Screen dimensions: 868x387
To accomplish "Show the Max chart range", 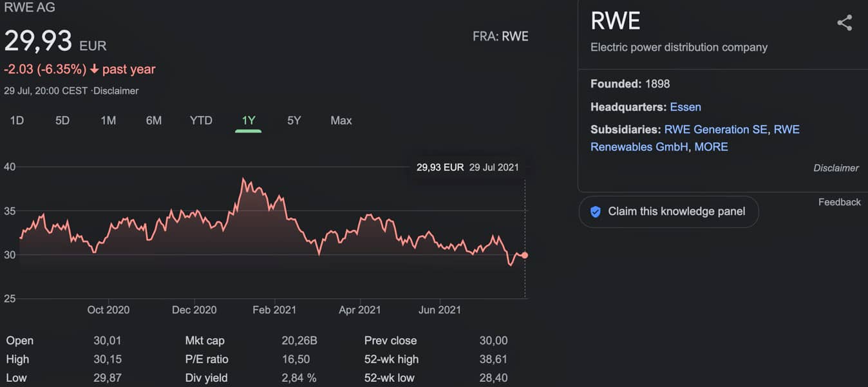I will click(x=341, y=120).
